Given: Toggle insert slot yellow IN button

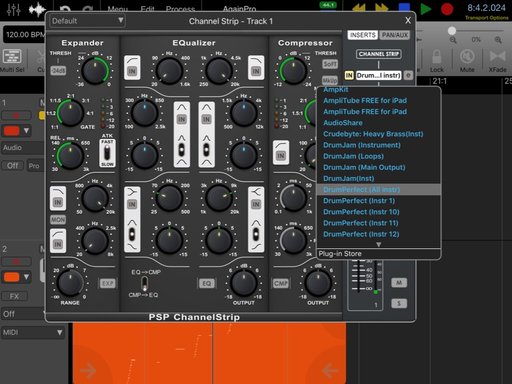Looking at the screenshot, I should click(349, 75).
